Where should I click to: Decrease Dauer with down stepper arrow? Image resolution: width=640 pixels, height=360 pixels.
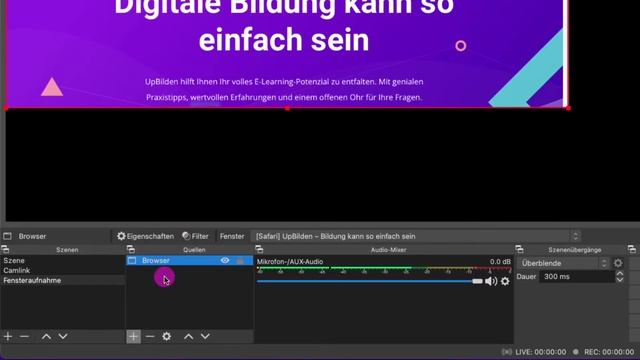[620, 280]
